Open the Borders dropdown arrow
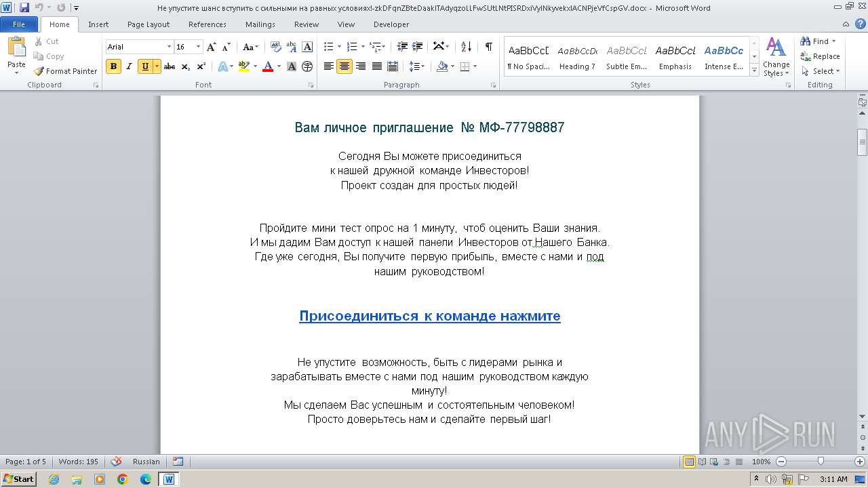868x488 pixels. click(x=475, y=66)
